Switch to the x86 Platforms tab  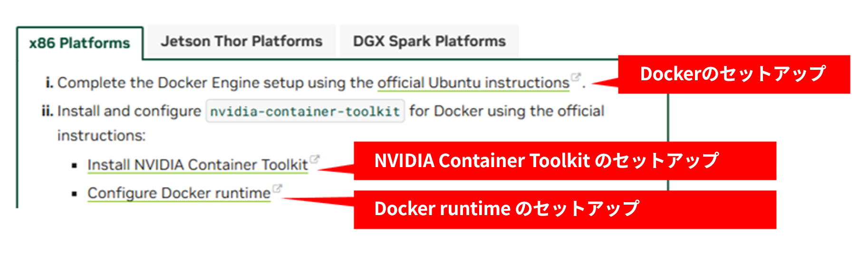[80, 43]
